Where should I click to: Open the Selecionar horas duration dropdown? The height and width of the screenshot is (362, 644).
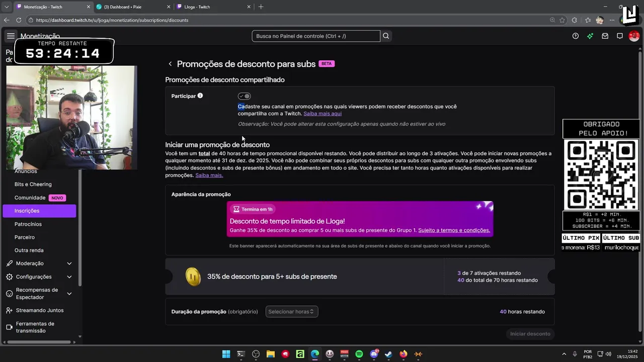292,312
